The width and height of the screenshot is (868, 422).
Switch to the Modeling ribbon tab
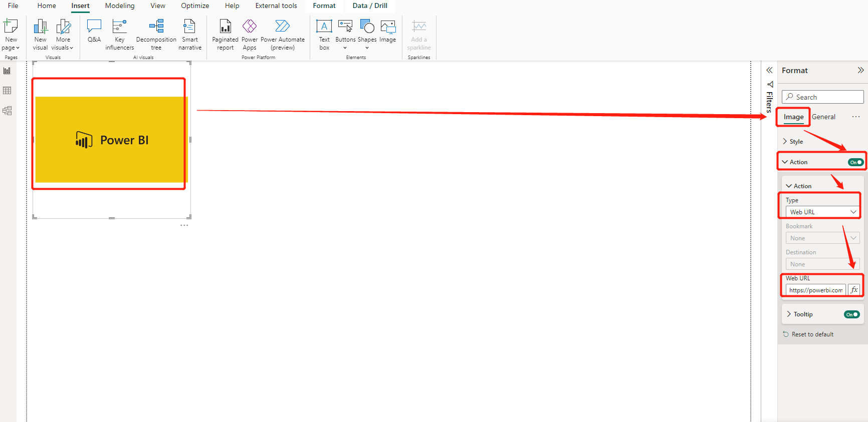[x=120, y=6]
